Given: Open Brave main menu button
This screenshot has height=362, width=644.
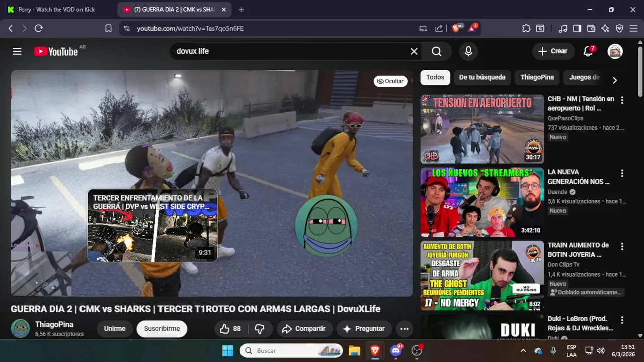Looking at the screenshot, I should point(633,29).
